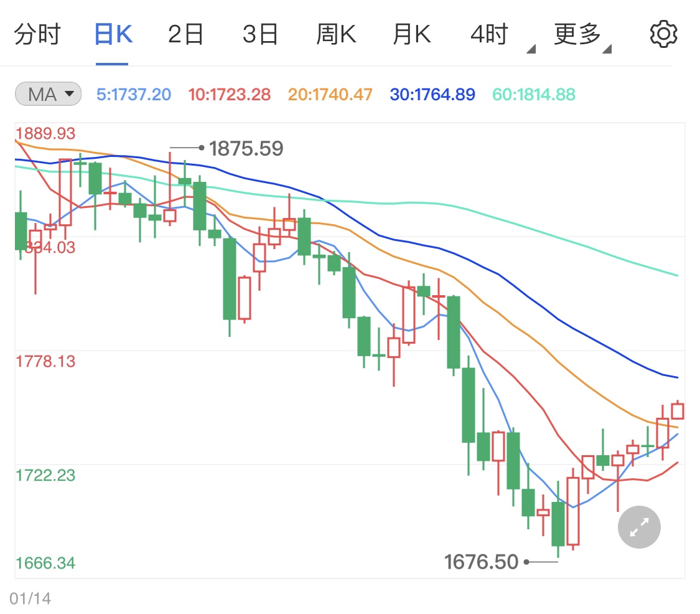The height and width of the screenshot is (614, 700).
Task: Open the 月K monthly chart
Action: click(x=412, y=34)
